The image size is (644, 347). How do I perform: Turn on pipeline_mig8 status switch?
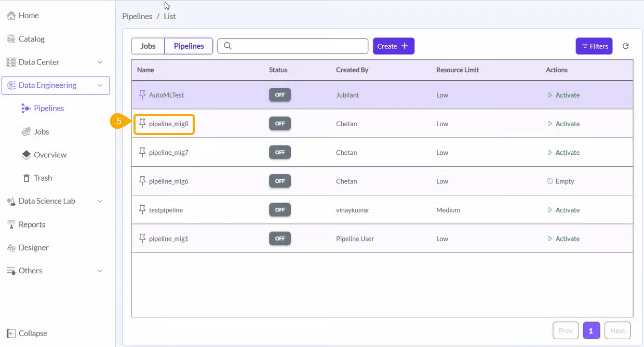[279, 124]
